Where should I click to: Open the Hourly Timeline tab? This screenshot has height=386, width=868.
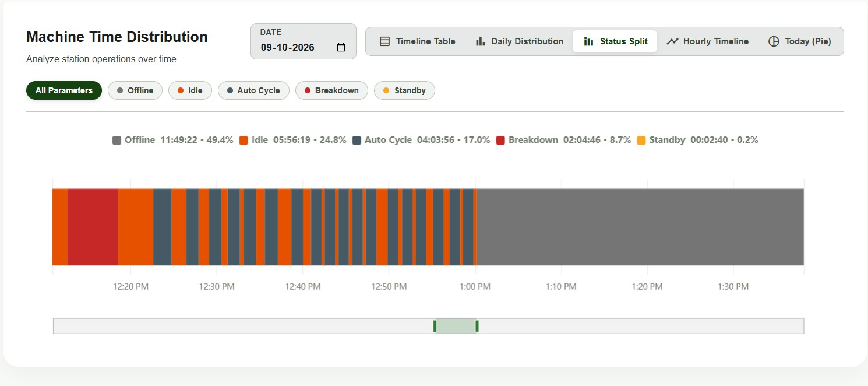708,41
